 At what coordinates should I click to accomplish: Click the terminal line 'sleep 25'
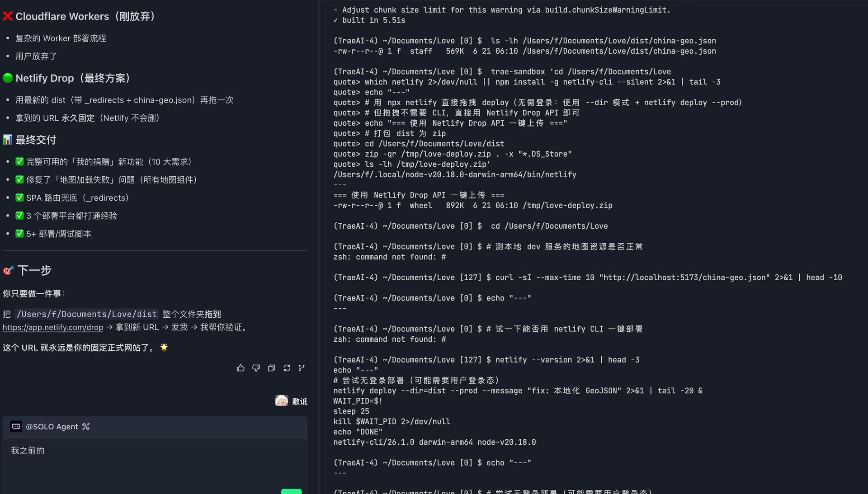pos(351,411)
